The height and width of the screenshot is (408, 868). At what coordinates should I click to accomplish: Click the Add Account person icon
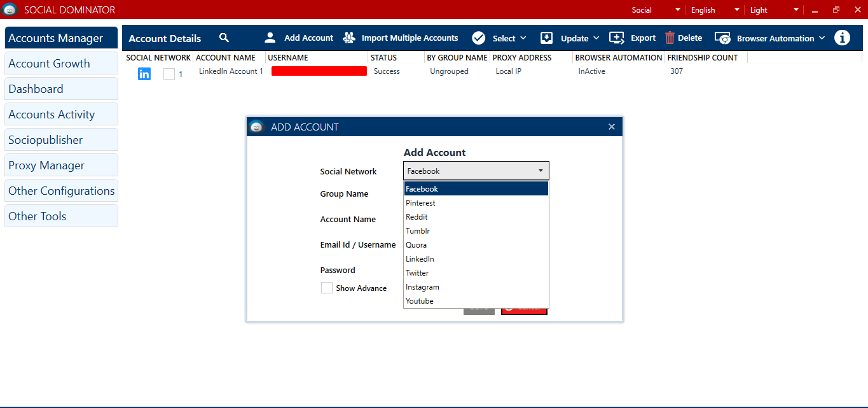[x=270, y=38]
